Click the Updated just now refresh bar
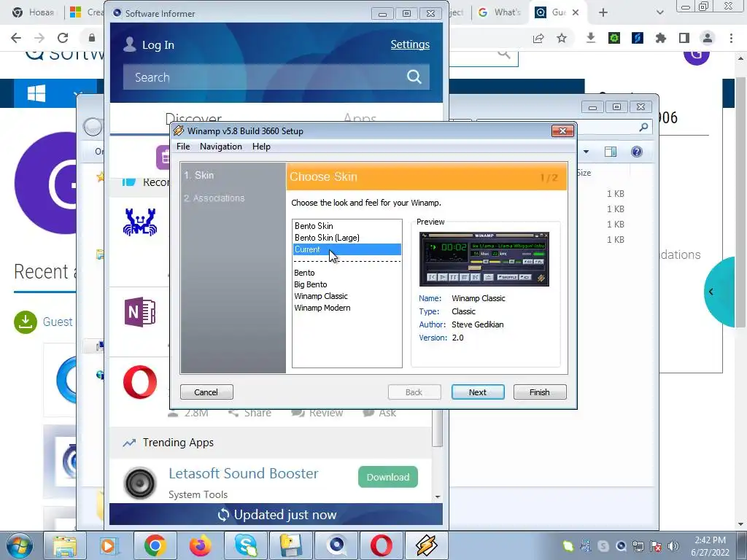The width and height of the screenshot is (747, 560). [276, 514]
